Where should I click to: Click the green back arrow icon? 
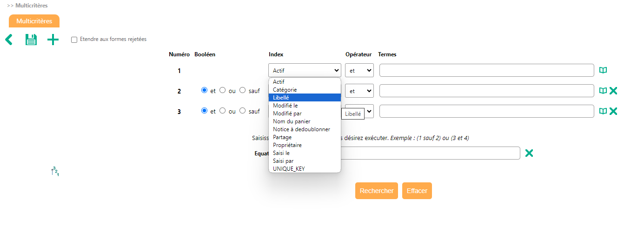coord(9,40)
